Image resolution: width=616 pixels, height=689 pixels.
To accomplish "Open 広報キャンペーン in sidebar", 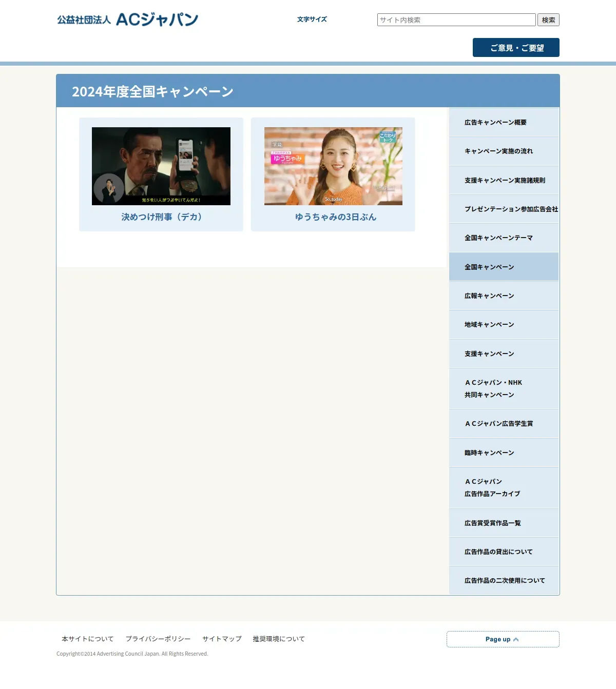I will (504, 296).
